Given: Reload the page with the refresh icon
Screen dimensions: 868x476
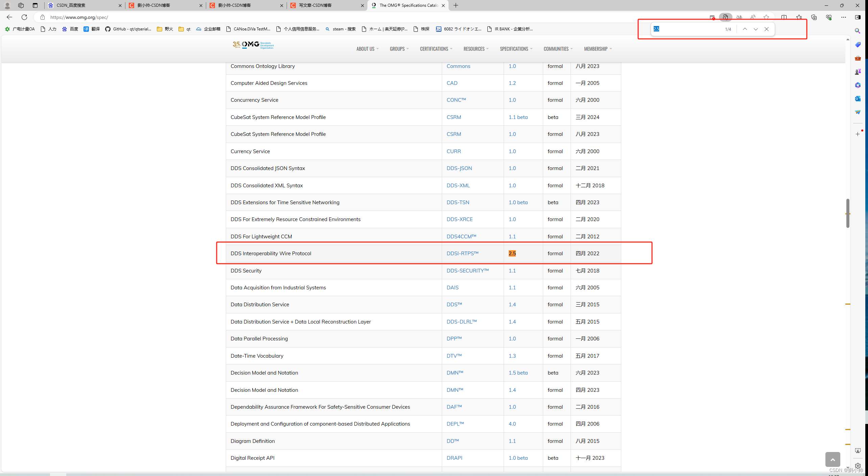Looking at the screenshot, I should (x=24, y=17).
